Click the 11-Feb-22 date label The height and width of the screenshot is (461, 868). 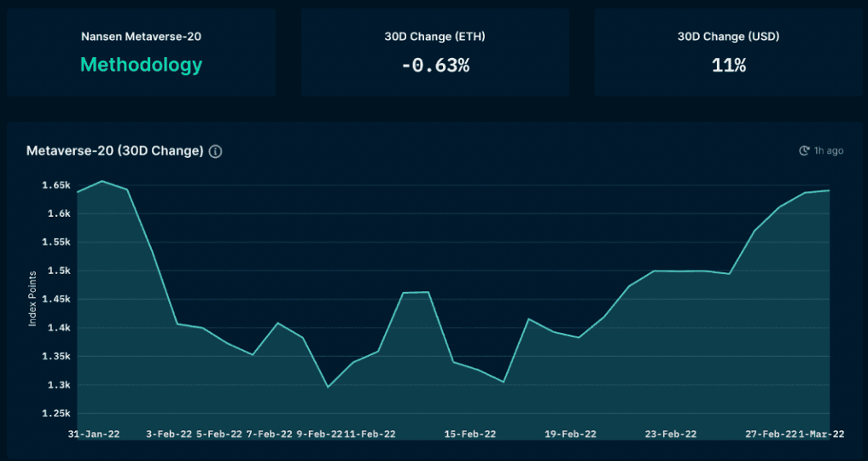click(x=370, y=435)
